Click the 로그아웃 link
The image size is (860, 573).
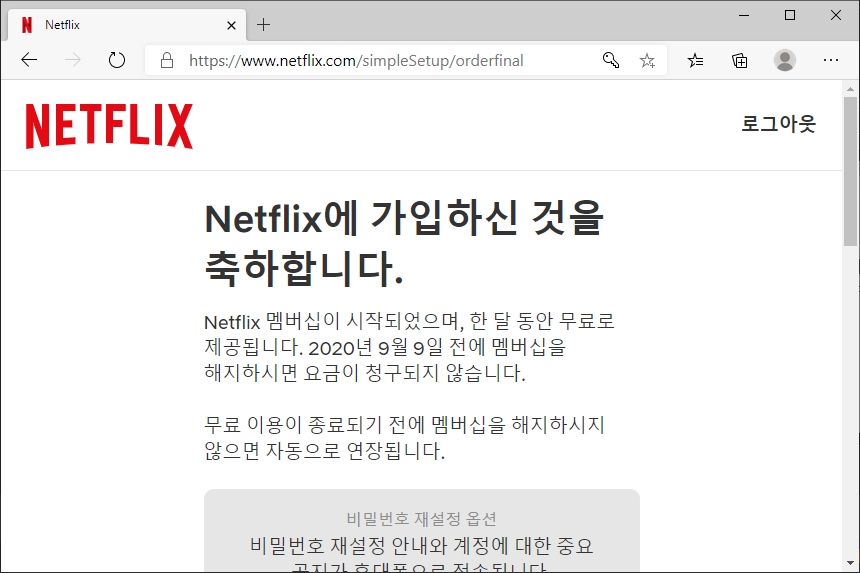[x=779, y=124]
